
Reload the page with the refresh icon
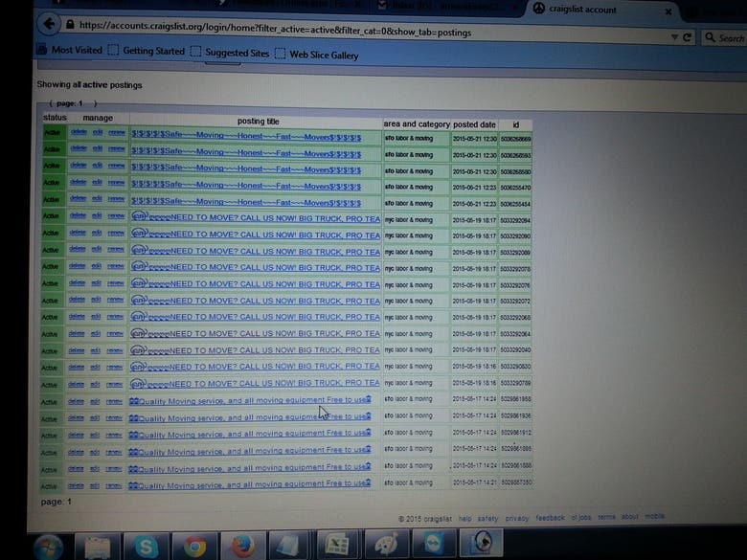pyautogui.click(x=687, y=37)
